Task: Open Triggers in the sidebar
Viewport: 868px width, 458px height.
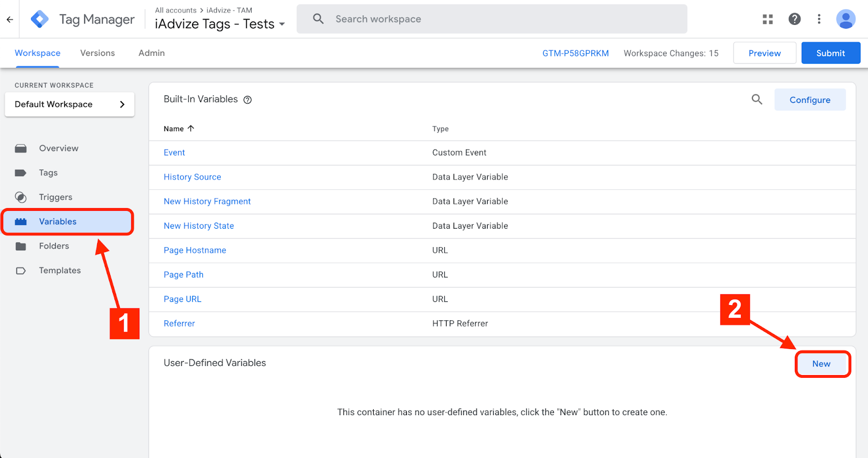Action: pyautogui.click(x=55, y=197)
